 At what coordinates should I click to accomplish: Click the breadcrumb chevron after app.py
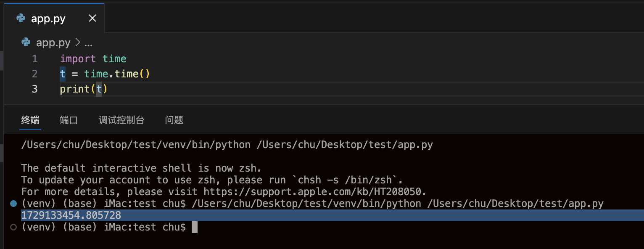[77, 43]
